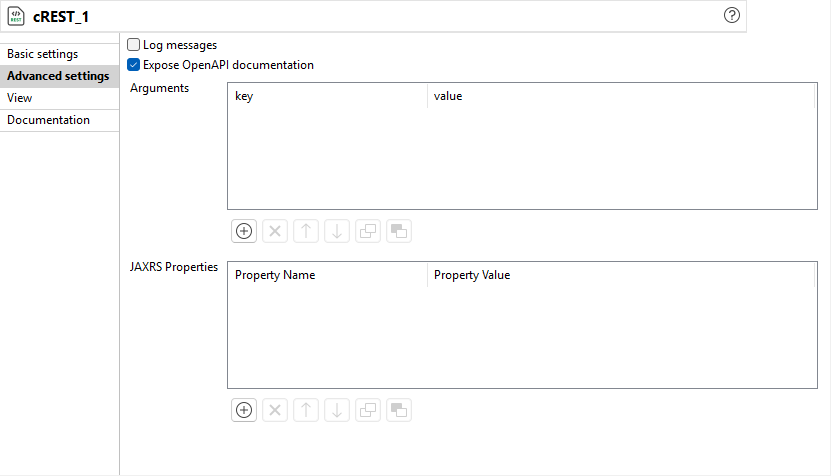The height and width of the screenshot is (476, 831).
Task: Move JAXRS Properties row up
Action: (306, 410)
